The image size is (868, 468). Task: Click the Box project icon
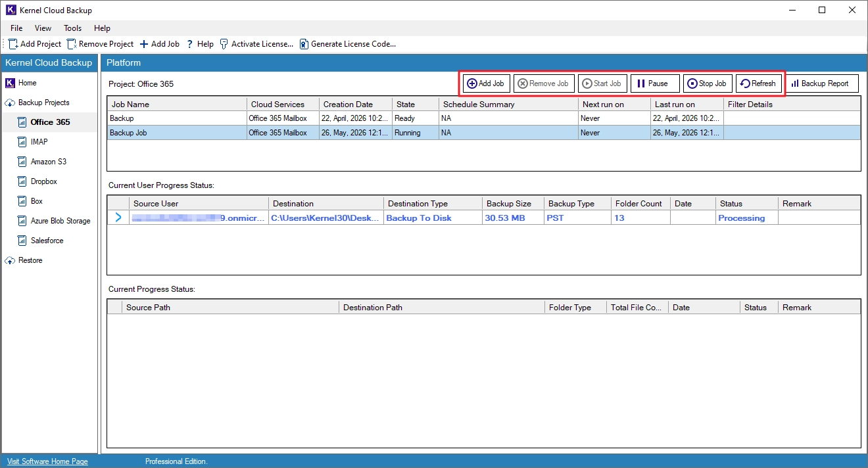point(22,201)
